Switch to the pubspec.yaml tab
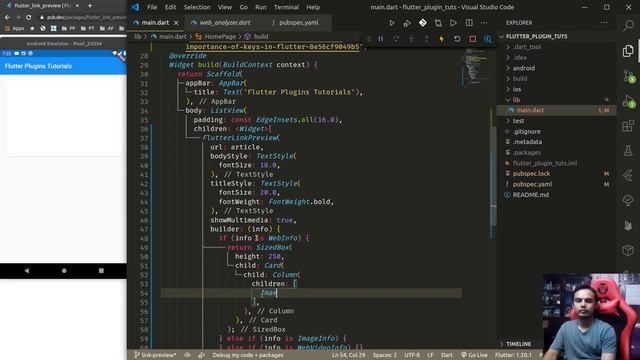 299,23
